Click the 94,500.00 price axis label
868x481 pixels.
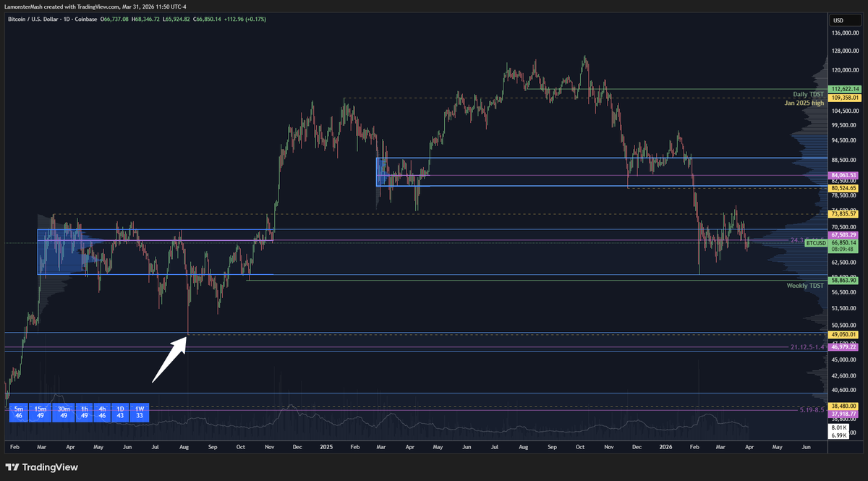click(x=845, y=141)
